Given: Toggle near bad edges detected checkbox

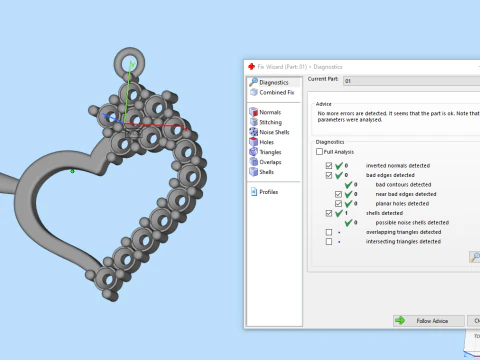Looking at the screenshot, I should [338, 194].
